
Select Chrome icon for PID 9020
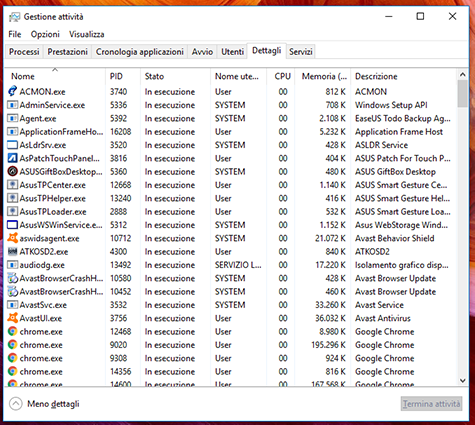pyautogui.click(x=12, y=345)
